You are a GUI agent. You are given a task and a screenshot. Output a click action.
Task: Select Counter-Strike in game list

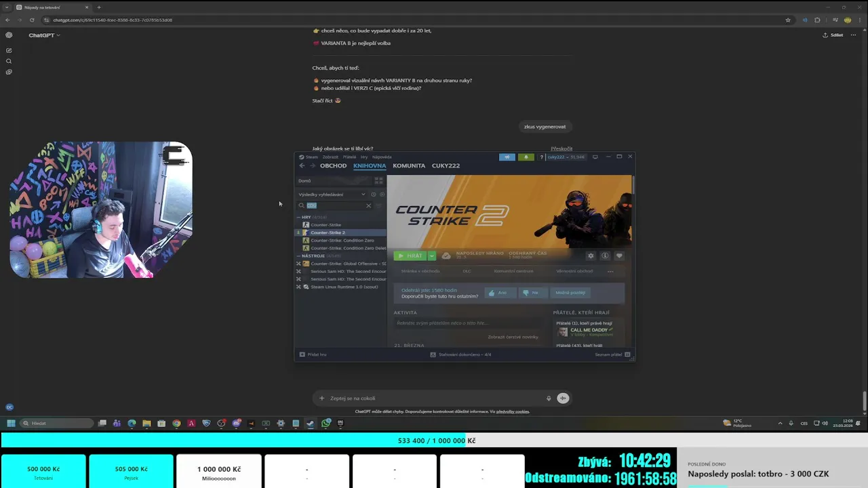coord(326,224)
